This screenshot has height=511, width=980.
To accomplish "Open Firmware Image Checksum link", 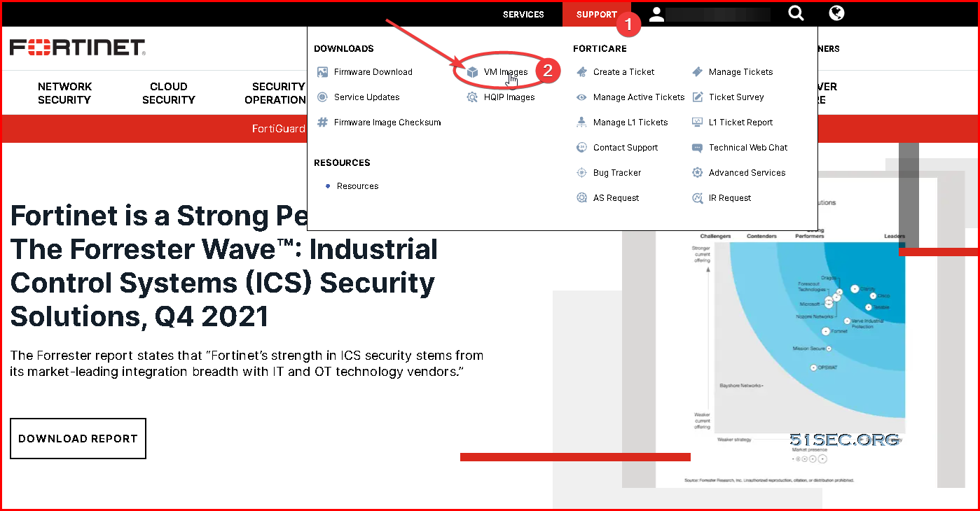I will (387, 122).
